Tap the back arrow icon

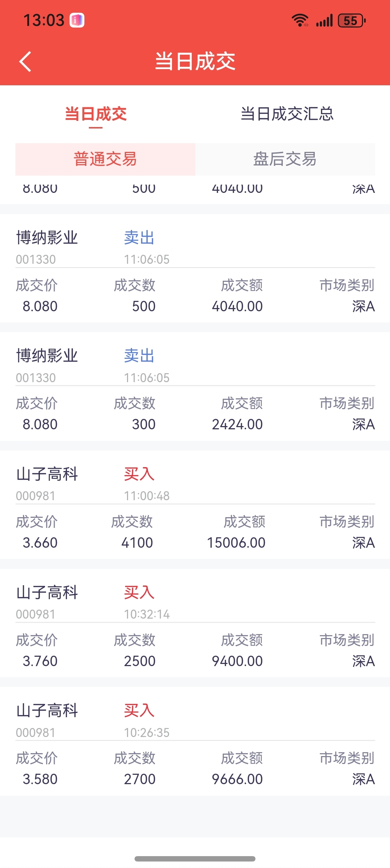[x=25, y=62]
